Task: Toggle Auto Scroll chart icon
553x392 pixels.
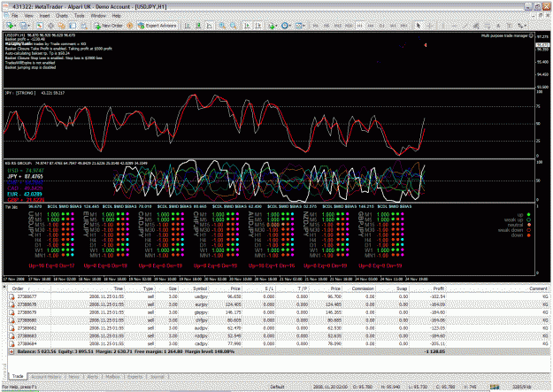Action: pos(247,26)
